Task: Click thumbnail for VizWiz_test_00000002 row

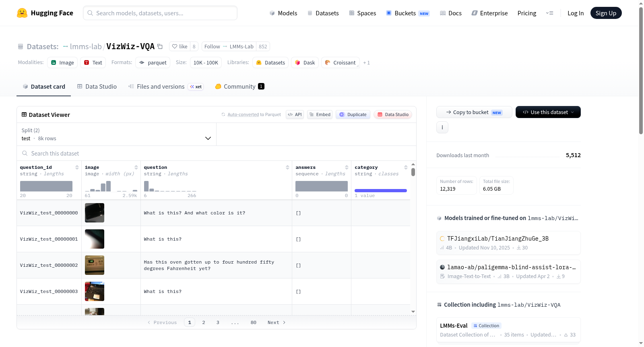Action: pos(95,265)
